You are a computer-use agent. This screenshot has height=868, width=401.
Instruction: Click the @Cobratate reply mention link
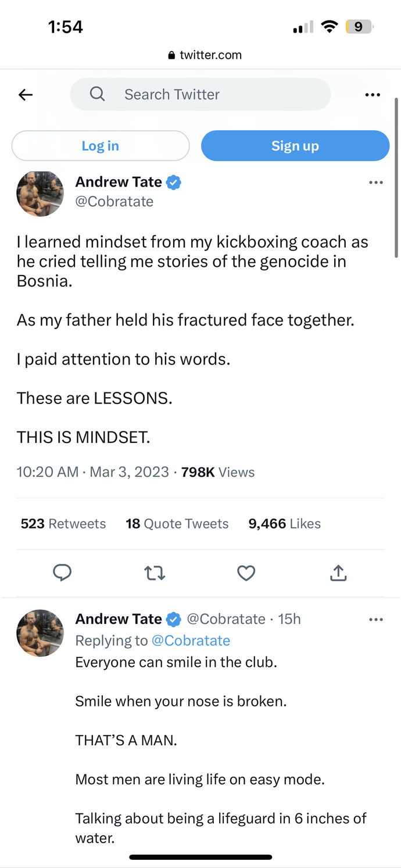point(191,641)
